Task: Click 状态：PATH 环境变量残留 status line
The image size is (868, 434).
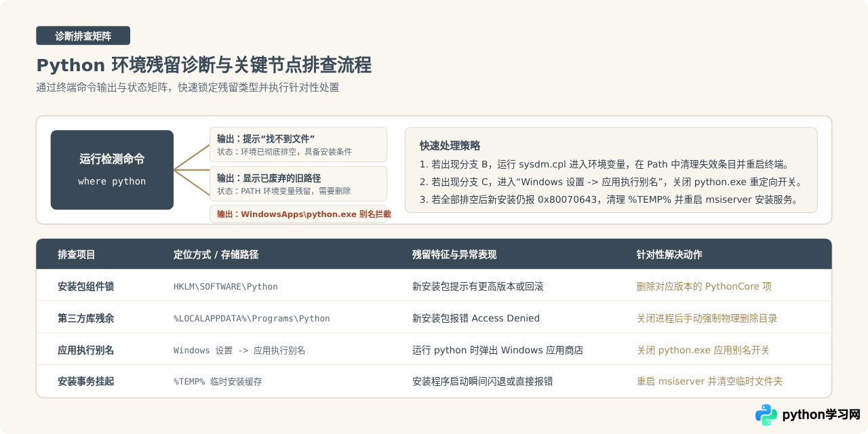Action: point(283,191)
